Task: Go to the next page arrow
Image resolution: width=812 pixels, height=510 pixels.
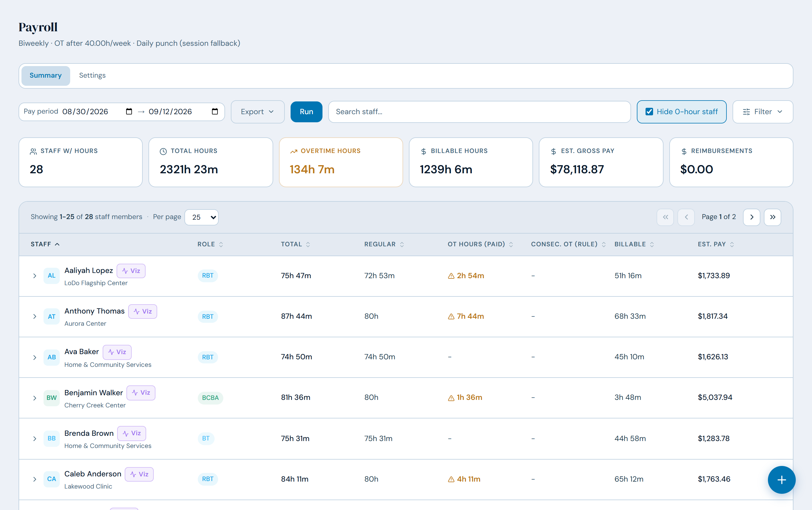Action: tap(751, 217)
